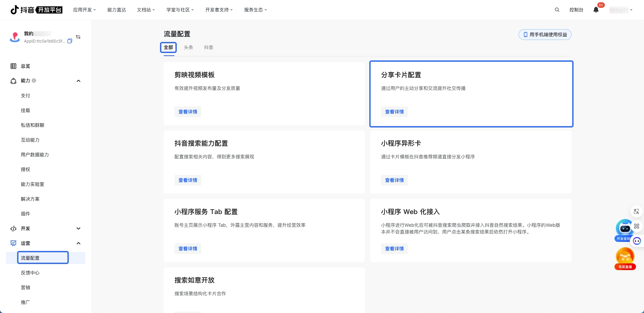The height and width of the screenshot is (313, 644).
Task: Click the Douyin open platform logo
Action: [36, 10]
